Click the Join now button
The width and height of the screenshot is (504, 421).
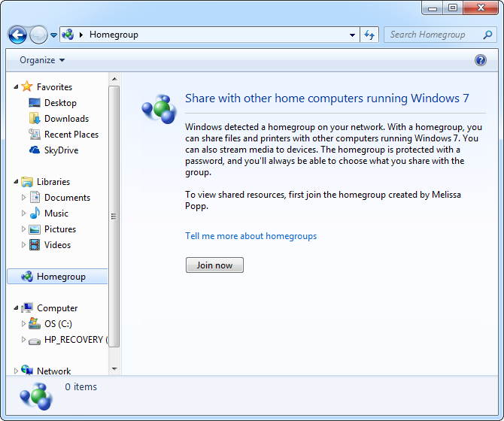coord(214,265)
